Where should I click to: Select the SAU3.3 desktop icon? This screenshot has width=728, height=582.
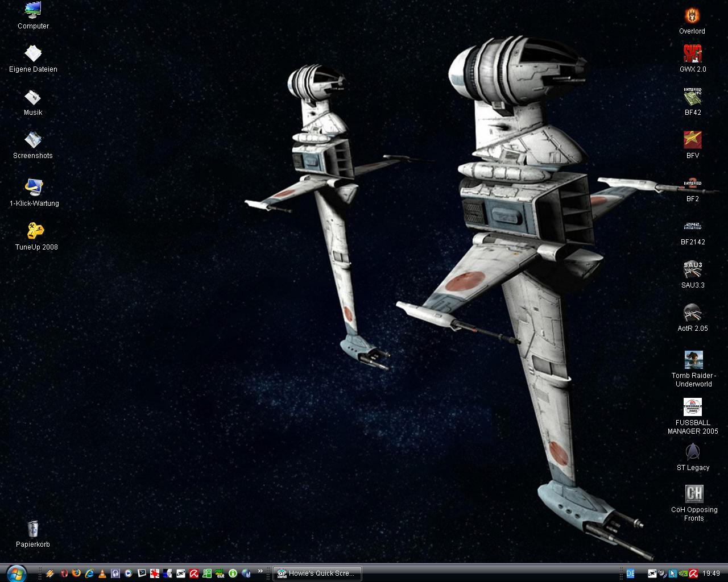click(x=693, y=275)
